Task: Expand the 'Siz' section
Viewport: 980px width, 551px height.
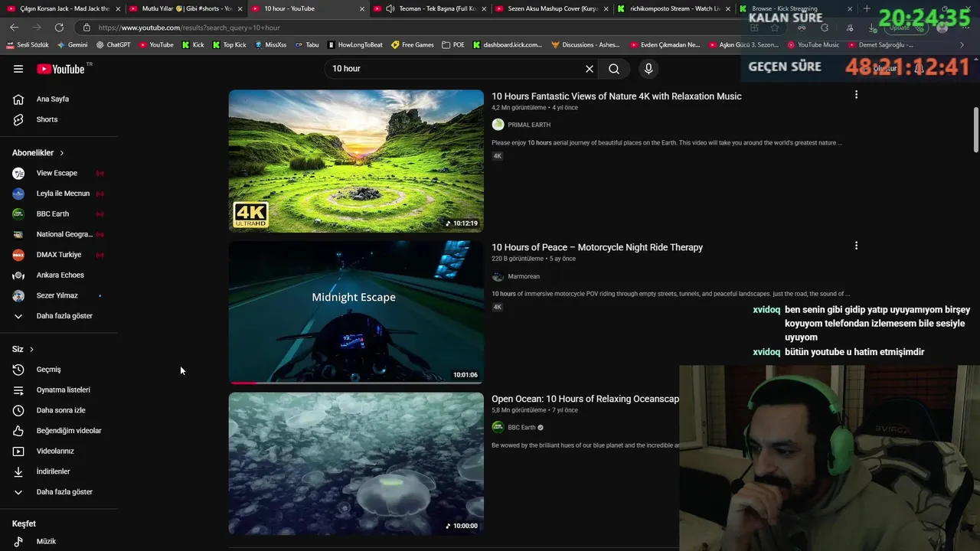Action: tap(23, 349)
